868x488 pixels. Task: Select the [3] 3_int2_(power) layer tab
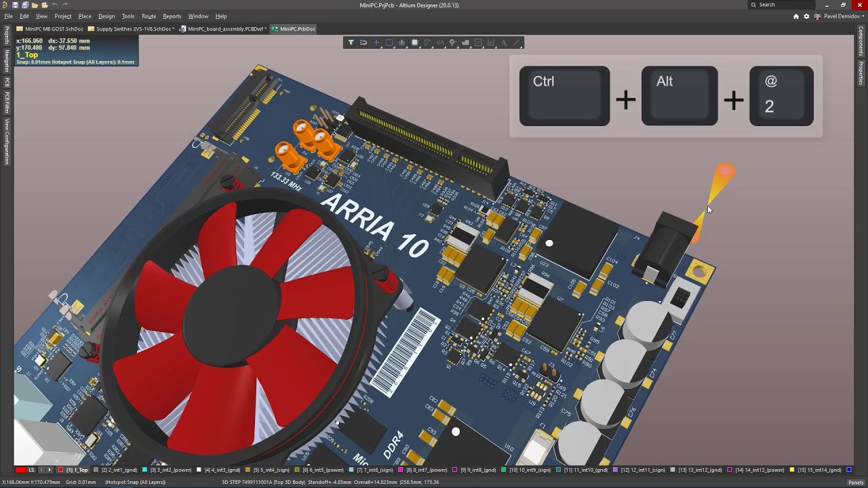167,470
